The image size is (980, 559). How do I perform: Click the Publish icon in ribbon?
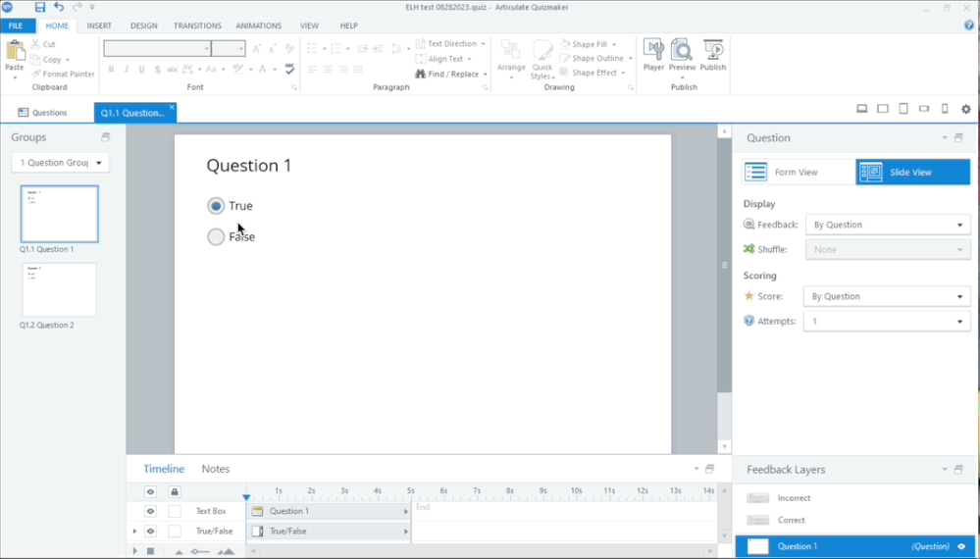click(x=713, y=55)
